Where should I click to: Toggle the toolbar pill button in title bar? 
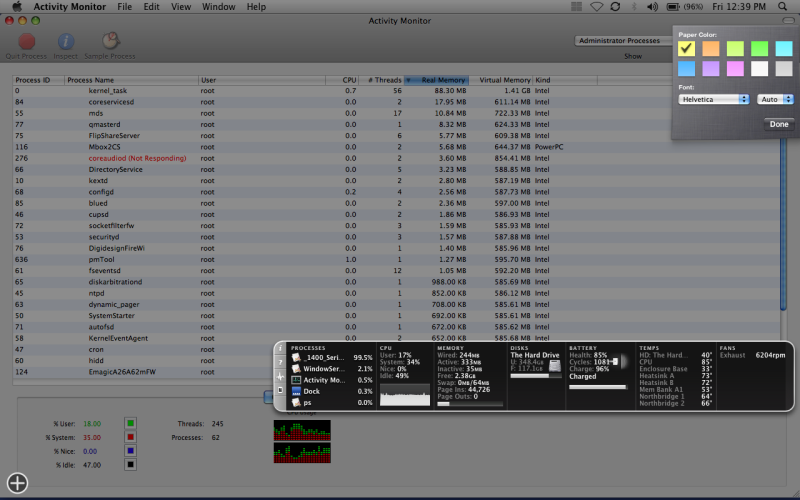pos(788,20)
